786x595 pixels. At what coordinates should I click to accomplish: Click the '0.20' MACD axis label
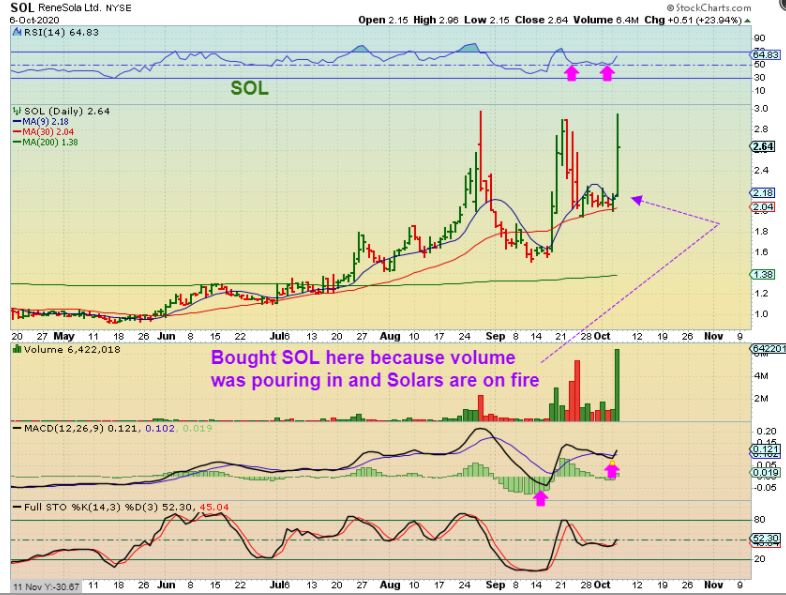(x=765, y=432)
